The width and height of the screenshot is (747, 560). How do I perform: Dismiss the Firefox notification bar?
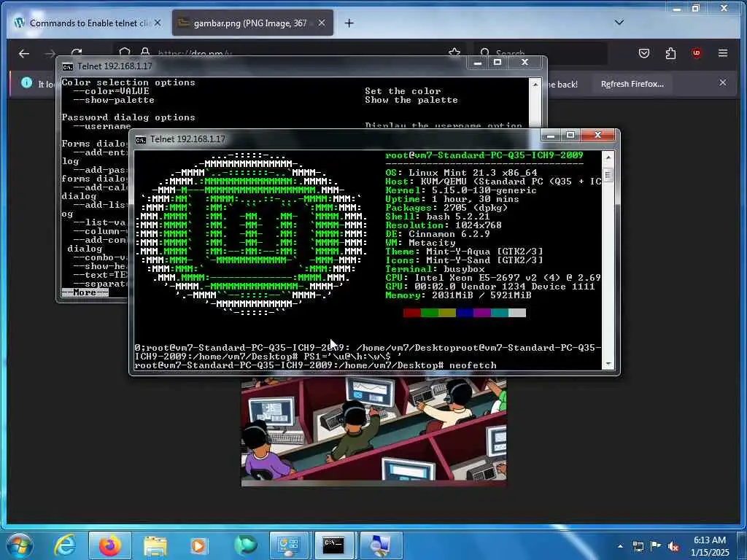click(723, 83)
